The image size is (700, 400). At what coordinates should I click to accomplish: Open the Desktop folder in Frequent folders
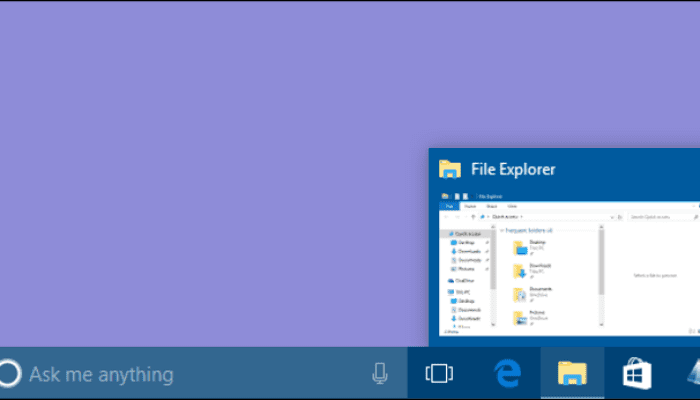tap(520, 245)
